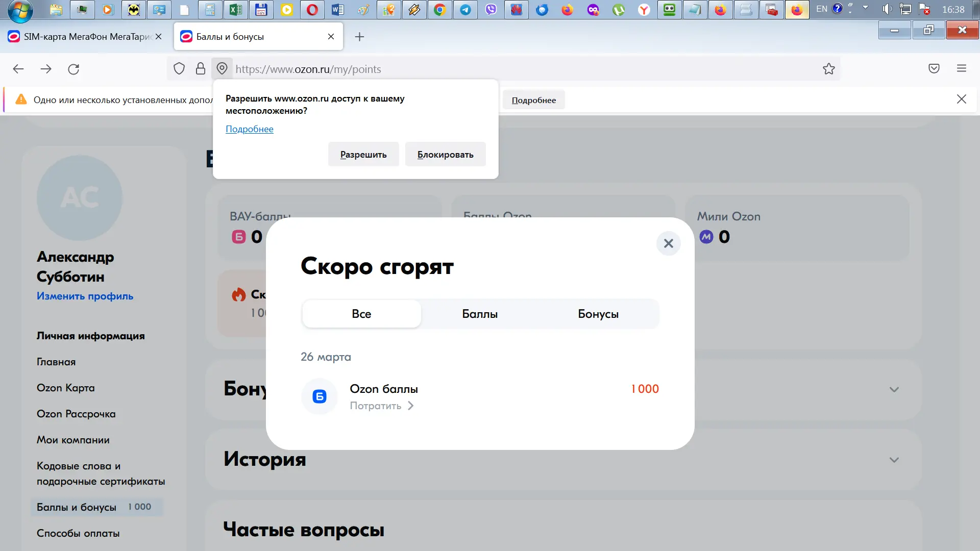This screenshot has width=980, height=551.
Task: Open 'Ozon Рассрочка' sidebar item
Action: coord(76,414)
